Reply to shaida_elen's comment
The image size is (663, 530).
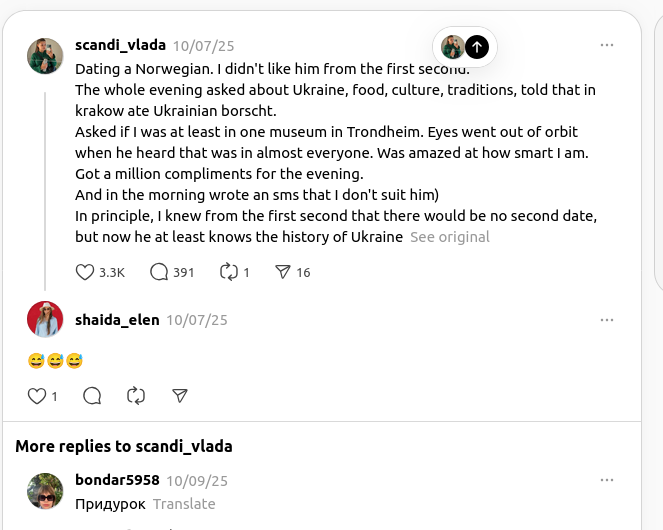92,396
